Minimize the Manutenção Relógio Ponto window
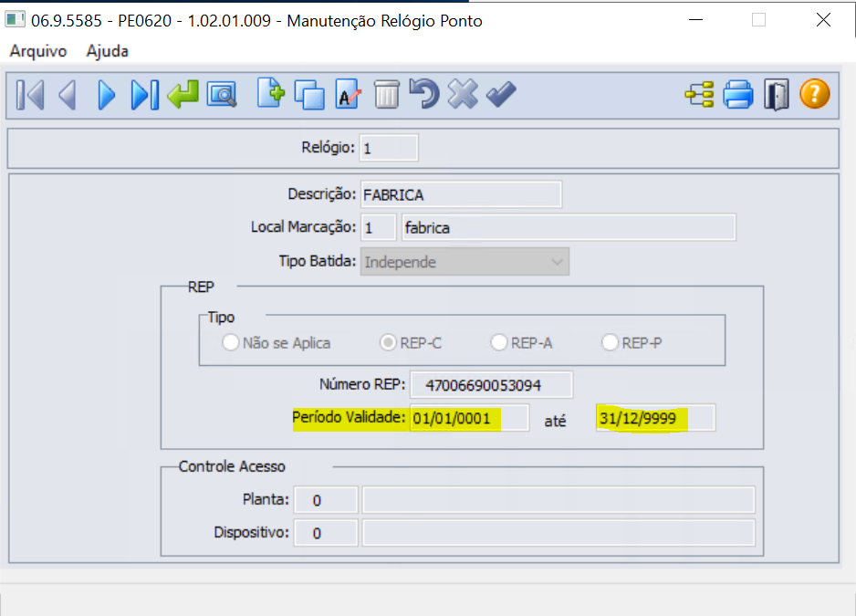856x616 pixels. [x=696, y=20]
